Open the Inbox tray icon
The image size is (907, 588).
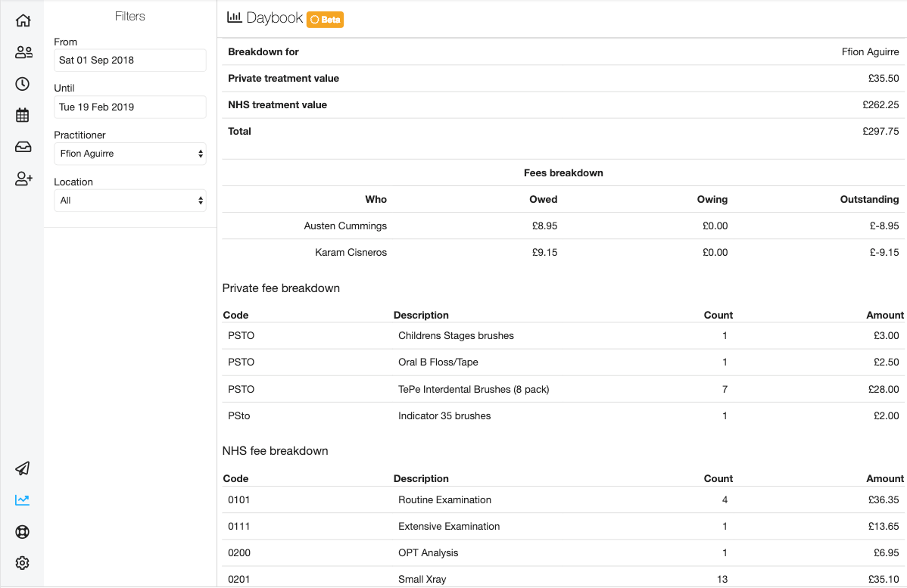pos(23,147)
